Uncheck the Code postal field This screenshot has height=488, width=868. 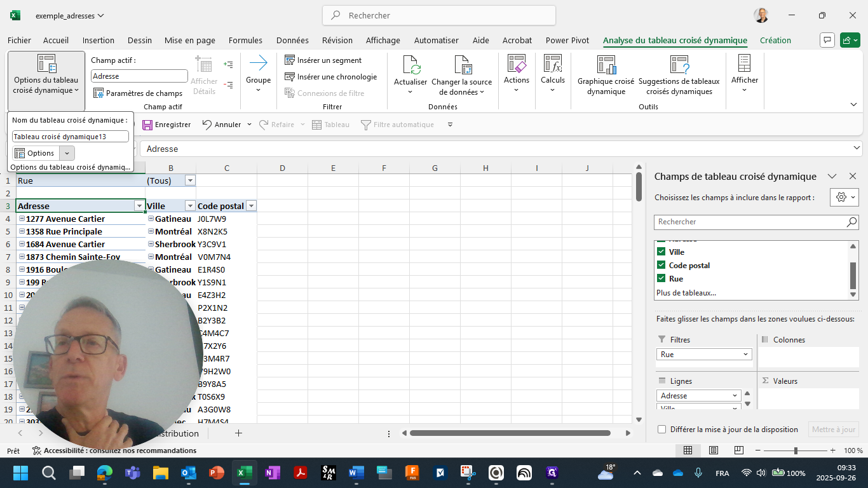(x=661, y=265)
